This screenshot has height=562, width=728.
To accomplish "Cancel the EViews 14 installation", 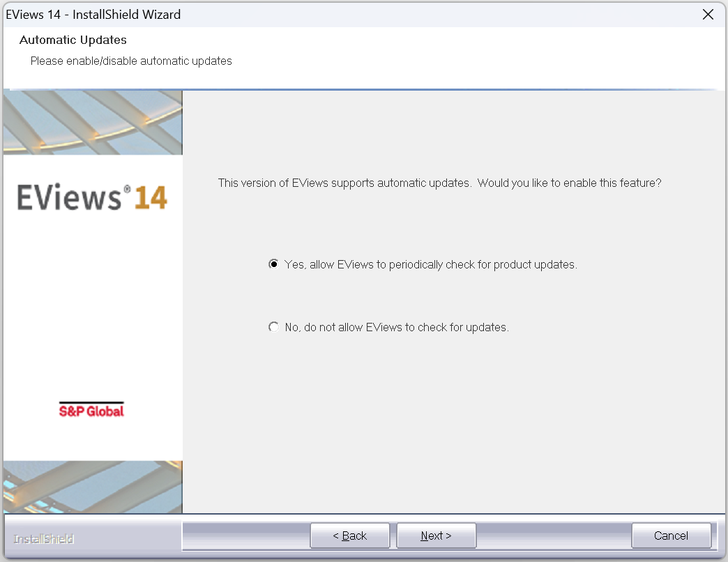I will pos(671,536).
